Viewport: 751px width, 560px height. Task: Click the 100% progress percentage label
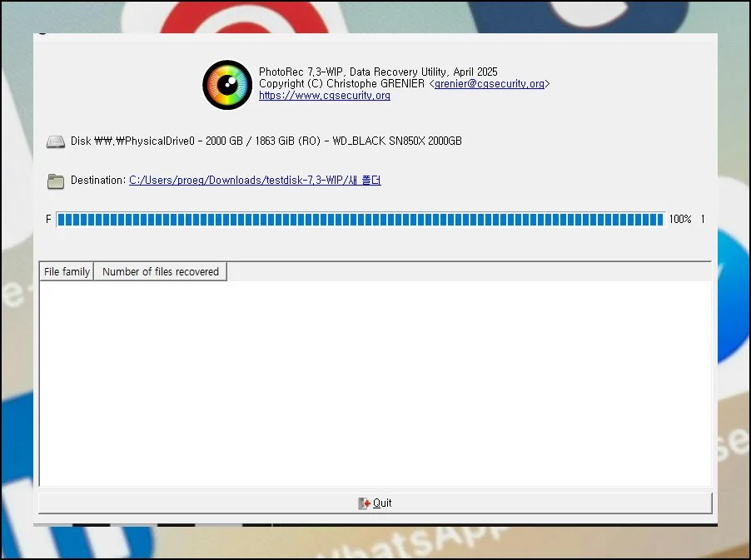pos(680,220)
